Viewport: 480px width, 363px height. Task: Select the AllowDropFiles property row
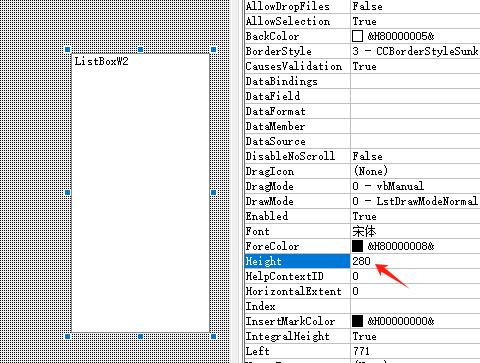362,6
